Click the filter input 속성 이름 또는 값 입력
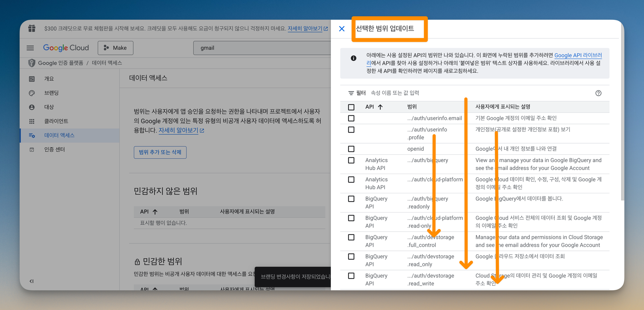The image size is (644, 310). click(x=395, y=93)
